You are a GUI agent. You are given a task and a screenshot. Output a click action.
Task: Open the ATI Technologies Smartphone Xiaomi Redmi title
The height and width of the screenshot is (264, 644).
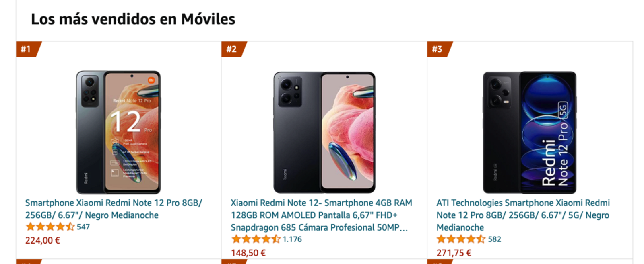(523, 215)
